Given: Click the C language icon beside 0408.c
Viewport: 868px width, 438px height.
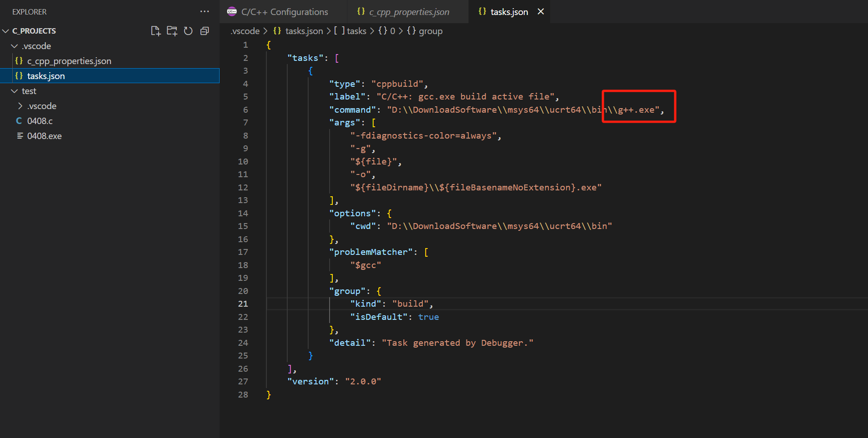Looking at the screenshot, I should 19,121.
